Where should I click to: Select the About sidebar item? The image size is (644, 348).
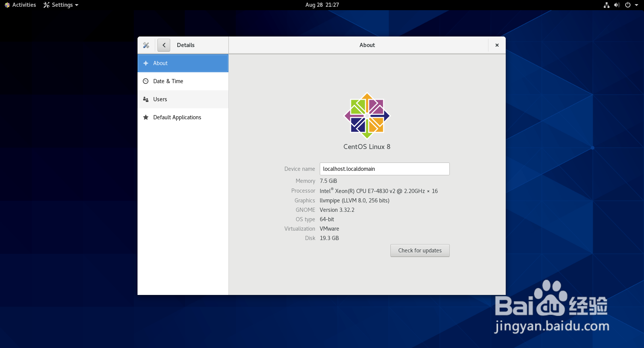coord(183,63)
